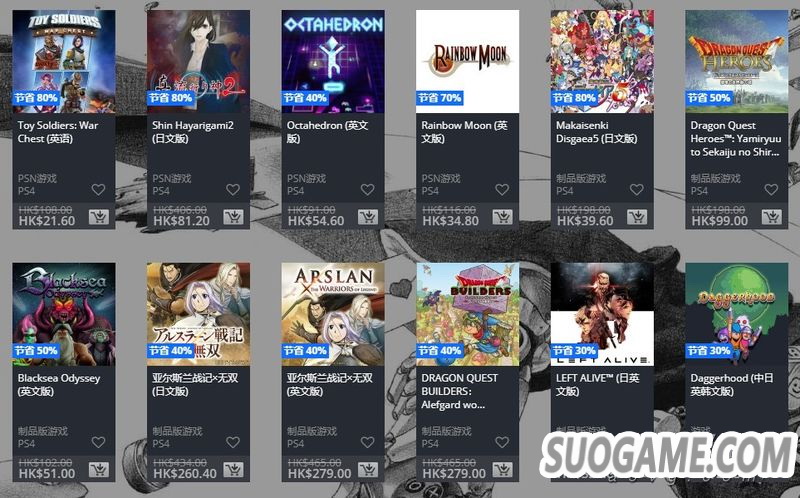Add Blacksea Odyssey to cart

point(99,469)
